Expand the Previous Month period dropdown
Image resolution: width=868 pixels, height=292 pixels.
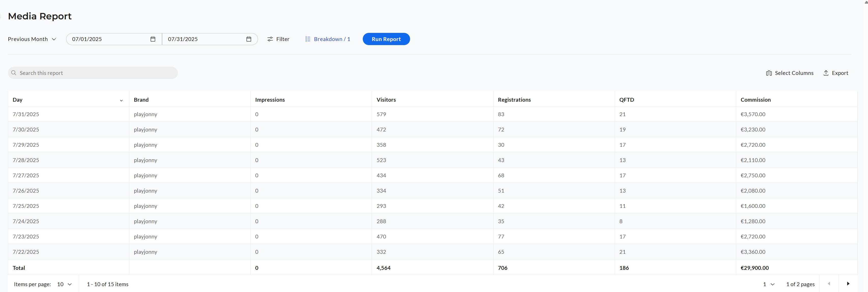[x=32, y=39]
